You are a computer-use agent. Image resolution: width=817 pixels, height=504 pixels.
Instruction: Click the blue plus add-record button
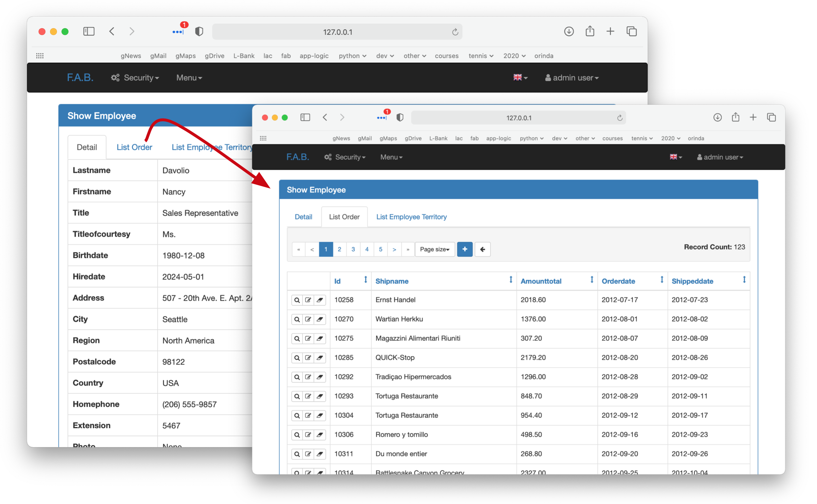click(464, 249)
